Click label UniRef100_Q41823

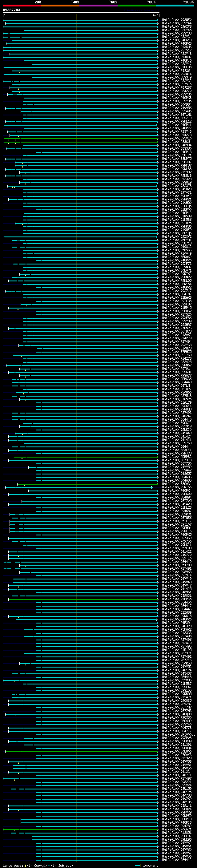tap(176, 189)
